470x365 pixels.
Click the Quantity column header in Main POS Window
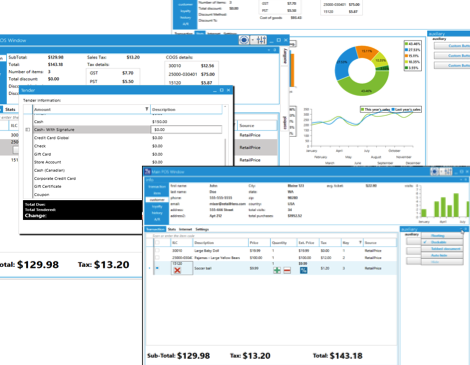click(283, 243)
